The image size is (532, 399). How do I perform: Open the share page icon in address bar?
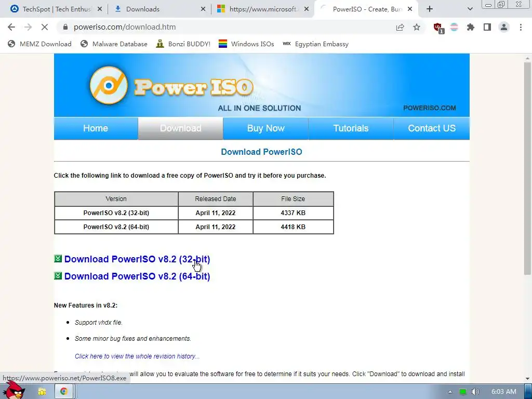tap(400, 27)
